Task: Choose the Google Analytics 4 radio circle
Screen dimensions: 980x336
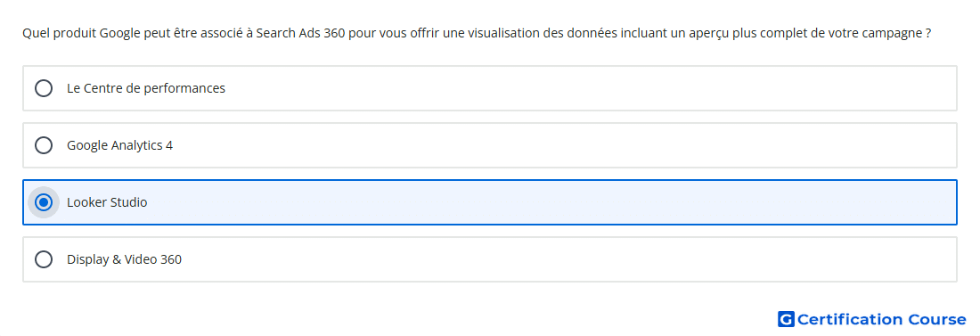Action: [x=44, y=145]
